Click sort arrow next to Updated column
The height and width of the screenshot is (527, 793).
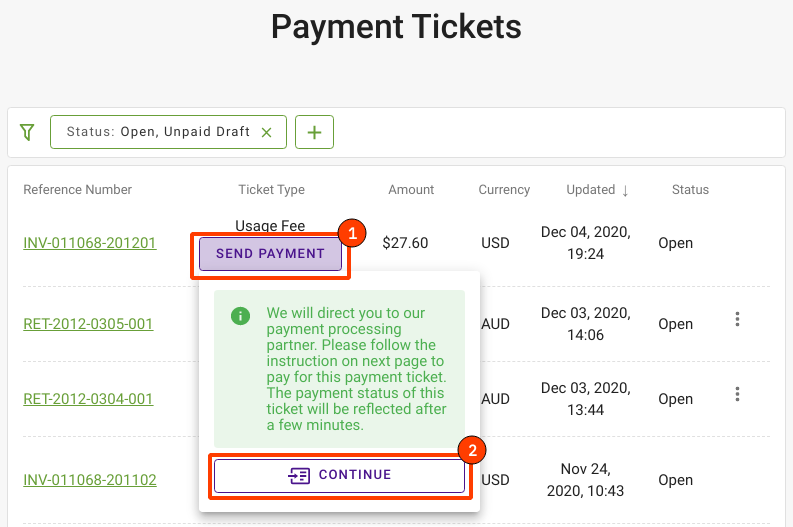[x=626, y=190]
